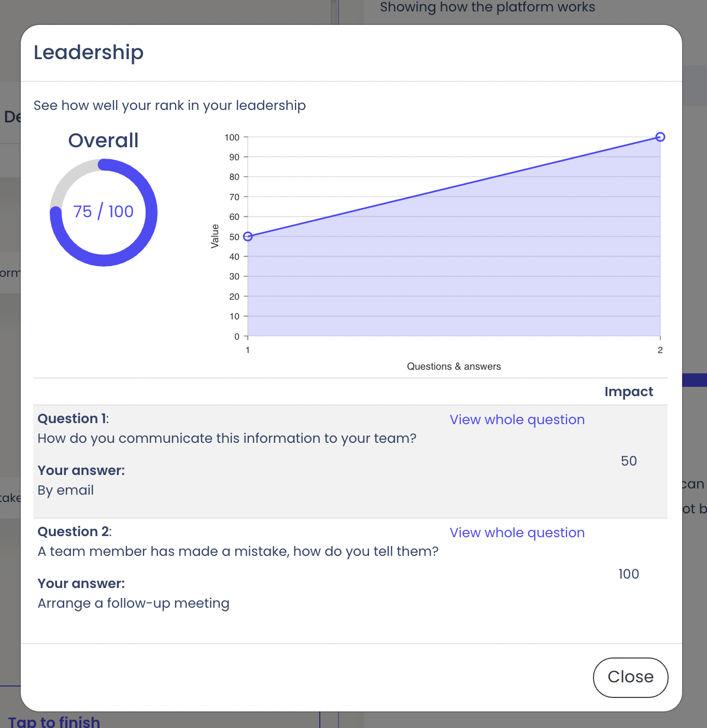View whole question for Question 2

tap(517, 533)
